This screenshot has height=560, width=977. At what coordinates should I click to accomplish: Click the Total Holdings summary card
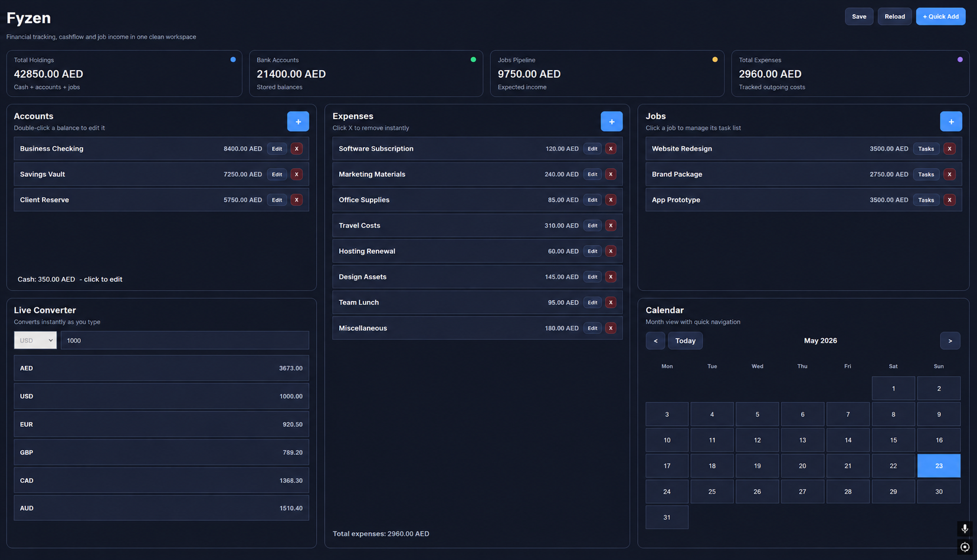pyautogui.click(x=124, y=73)
